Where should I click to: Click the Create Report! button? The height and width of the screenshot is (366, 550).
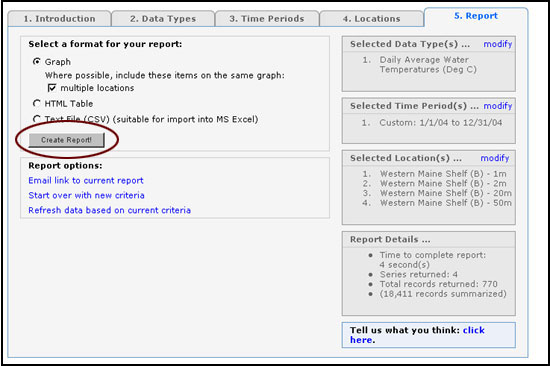click(x=66, y=140)
